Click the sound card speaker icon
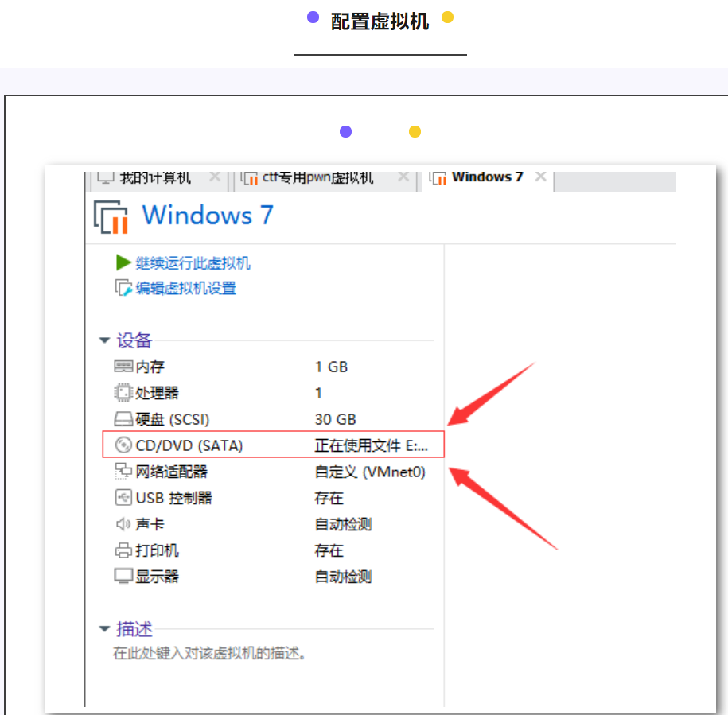The height and width of the screenshot is (715, 728). (x=123, y=524)
